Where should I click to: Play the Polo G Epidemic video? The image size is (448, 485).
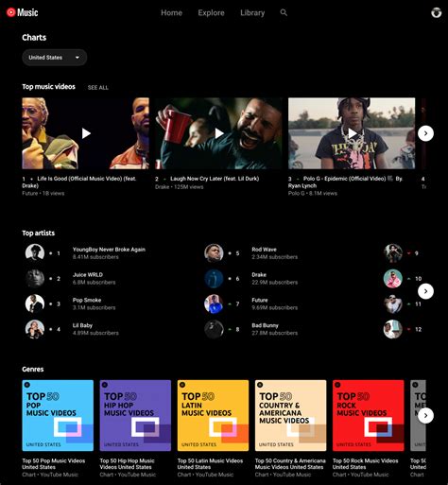pyautogui.click(x=352, y=133)
